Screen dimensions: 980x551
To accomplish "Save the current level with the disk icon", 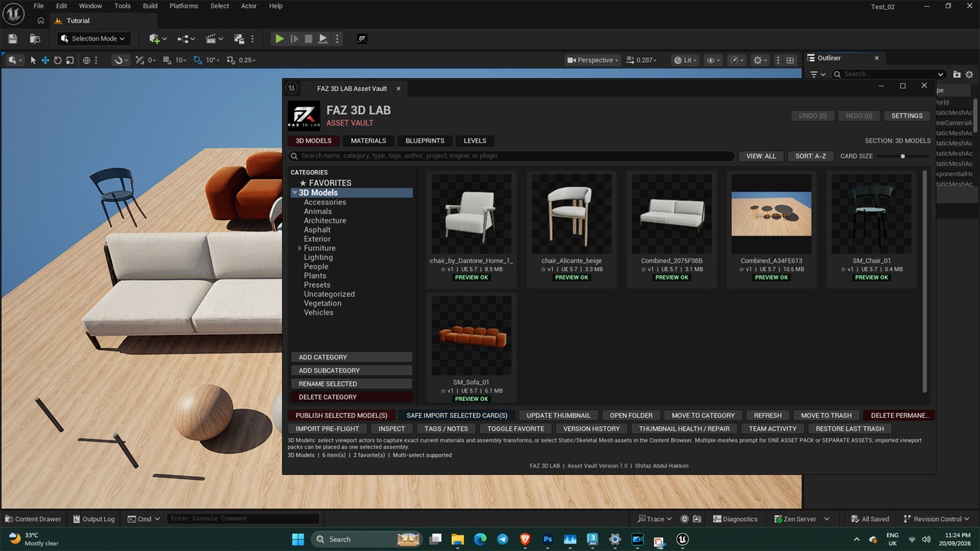I will (x=12, y=38).
